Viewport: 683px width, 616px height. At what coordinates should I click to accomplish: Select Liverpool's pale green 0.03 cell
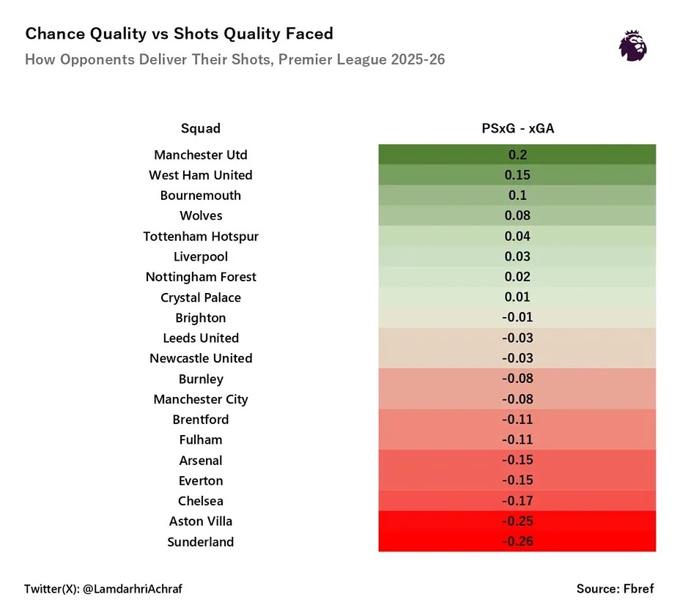click(517, 256)
